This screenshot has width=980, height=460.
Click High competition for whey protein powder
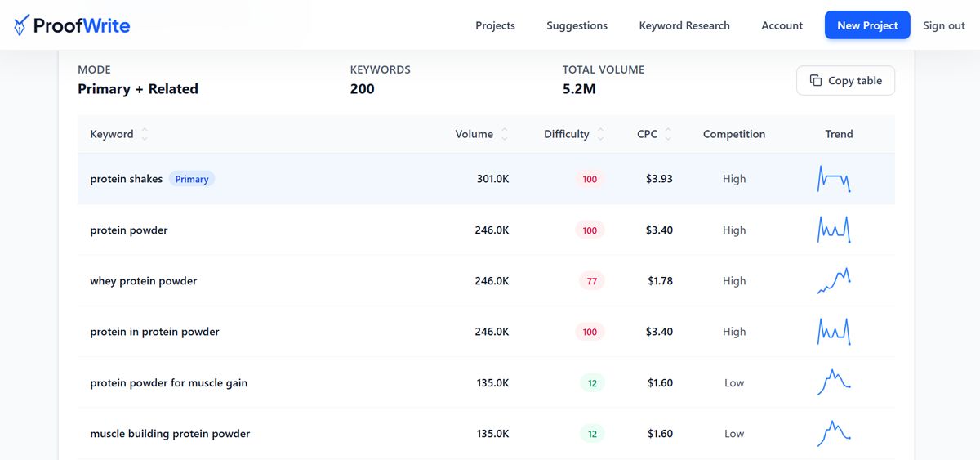[734, 280]
